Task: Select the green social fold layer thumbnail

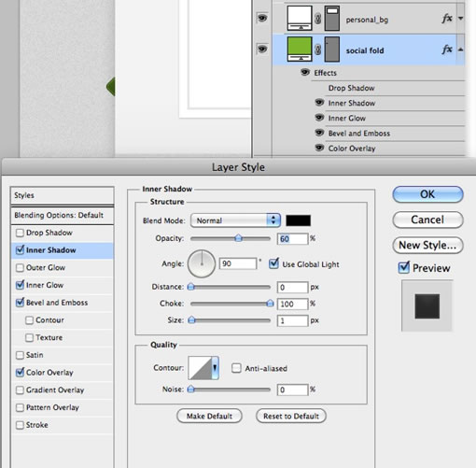Action: [x=300, y=49]
